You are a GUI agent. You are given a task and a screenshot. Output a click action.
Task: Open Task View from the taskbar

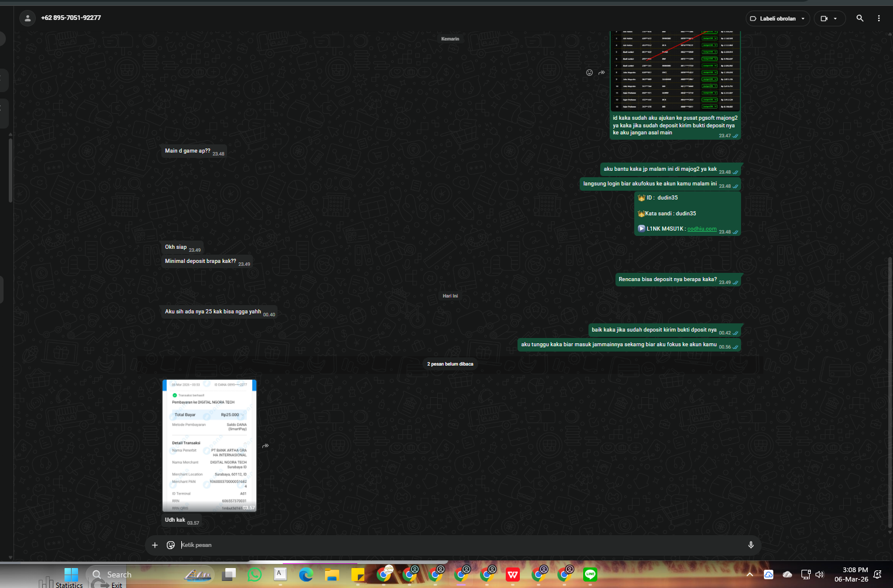tap(229, 575)
